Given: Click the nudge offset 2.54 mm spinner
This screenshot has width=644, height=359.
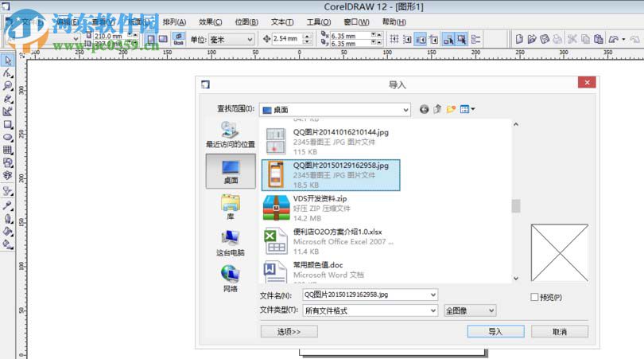Looking at the screenshot, I should pos(307,39).
